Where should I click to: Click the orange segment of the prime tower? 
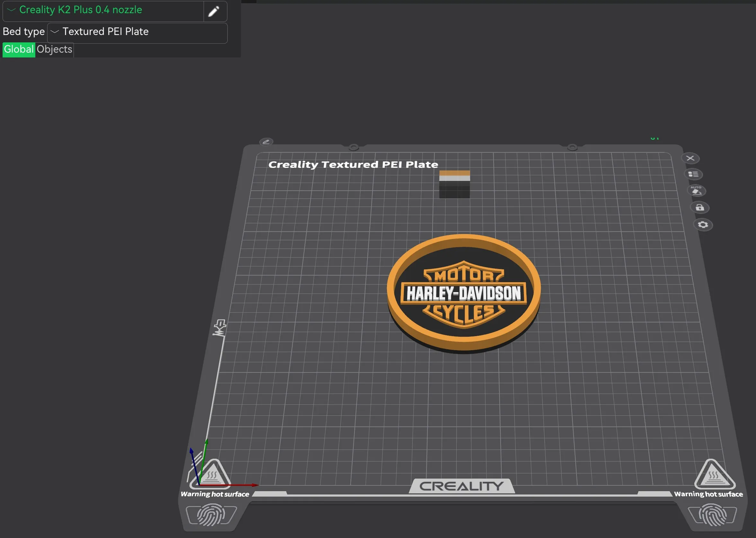pos(454,174)
